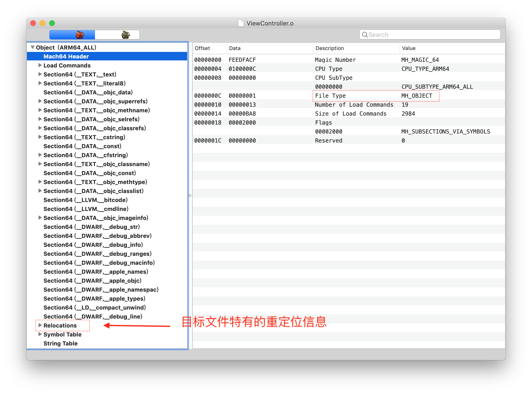Switch to the gray apple view mode

click(126, 35)
